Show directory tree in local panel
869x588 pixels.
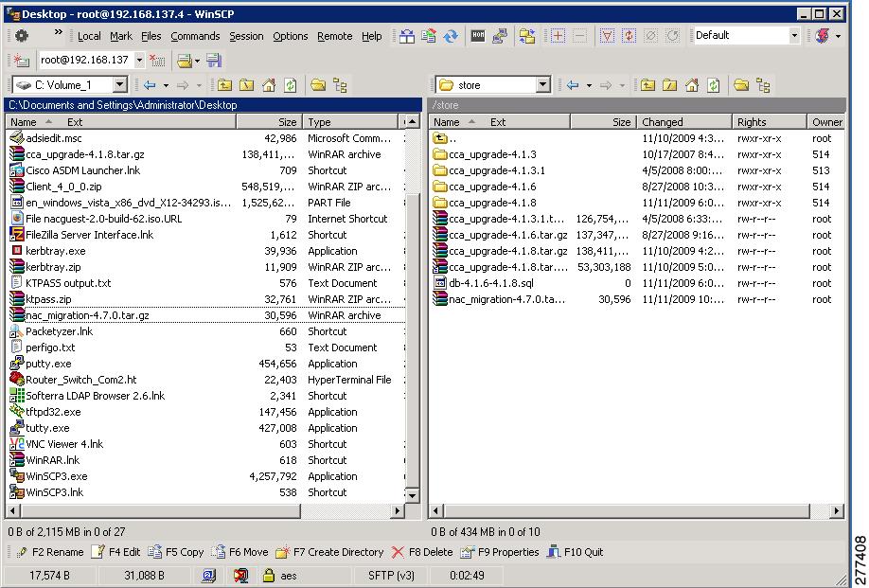pos(340,85)
